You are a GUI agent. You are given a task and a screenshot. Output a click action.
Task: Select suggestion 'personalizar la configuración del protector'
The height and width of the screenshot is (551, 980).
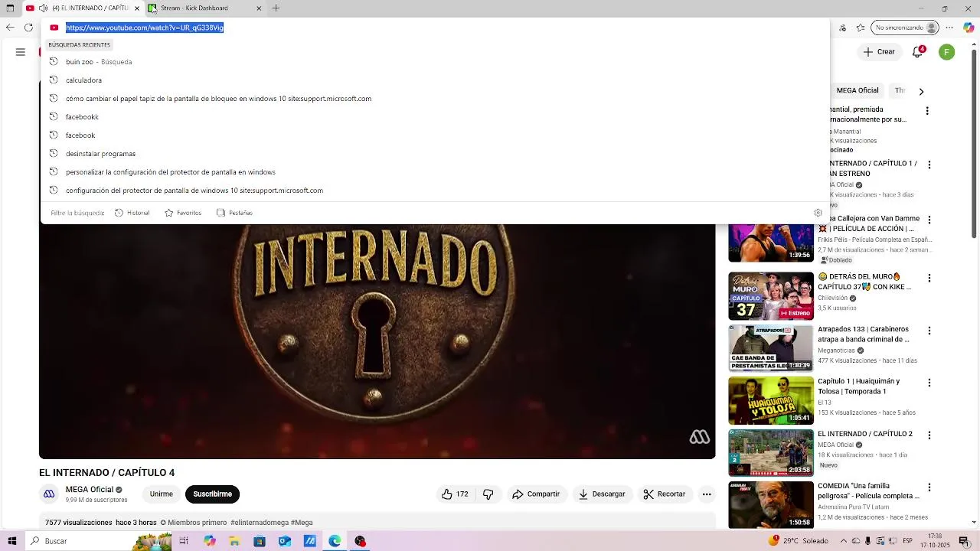(x=435, y=172)
